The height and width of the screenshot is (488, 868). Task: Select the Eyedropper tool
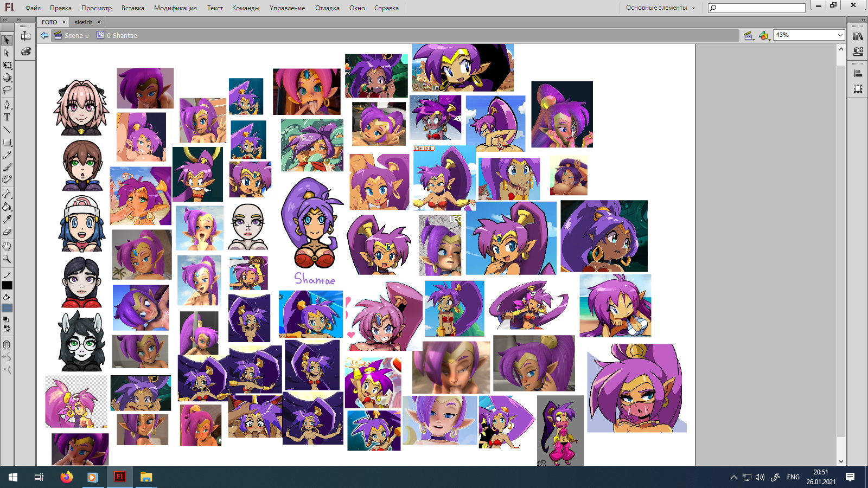[7, 219]
